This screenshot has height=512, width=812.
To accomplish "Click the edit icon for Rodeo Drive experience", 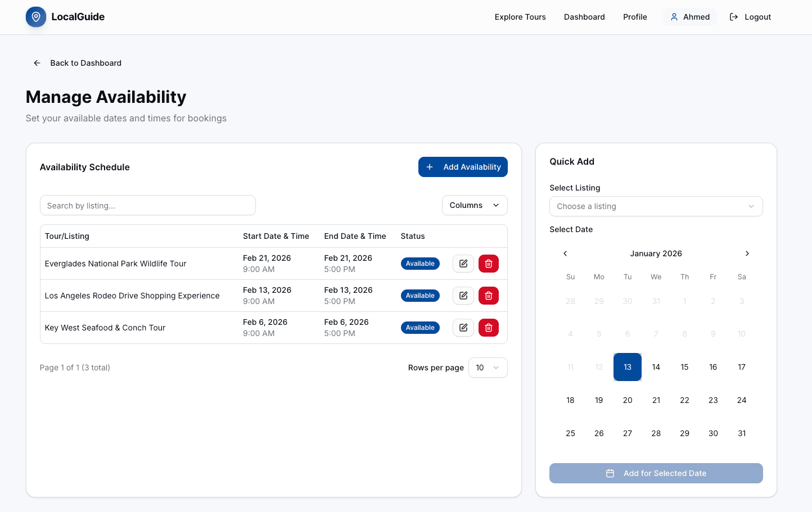I will (463, 295).
